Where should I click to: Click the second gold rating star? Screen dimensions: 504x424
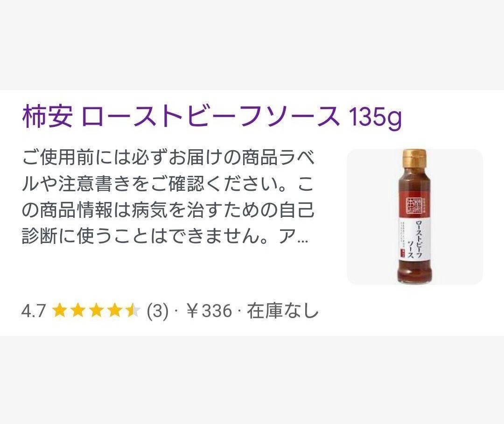pos(77,311)
